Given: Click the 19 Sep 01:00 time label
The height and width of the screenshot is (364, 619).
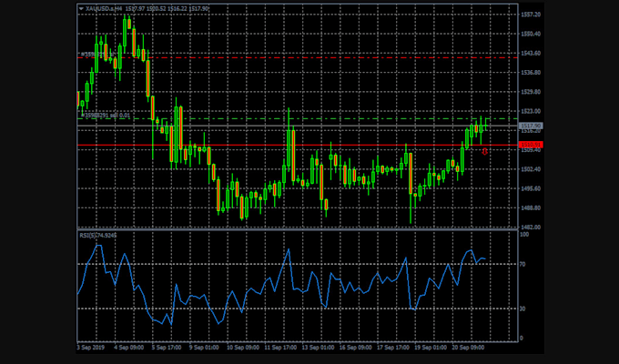Looking at the screenshot, I should coord(431,348).
